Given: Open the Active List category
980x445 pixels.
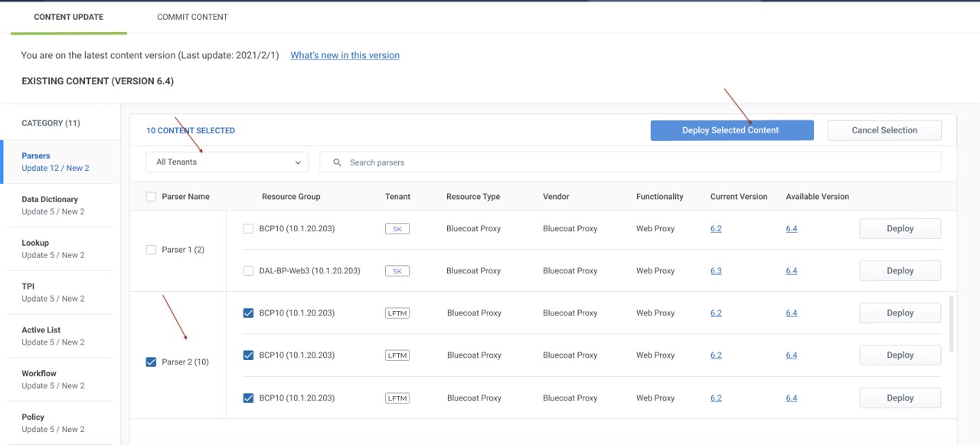Looking at the screenshot, I should (x=54, y=336).
